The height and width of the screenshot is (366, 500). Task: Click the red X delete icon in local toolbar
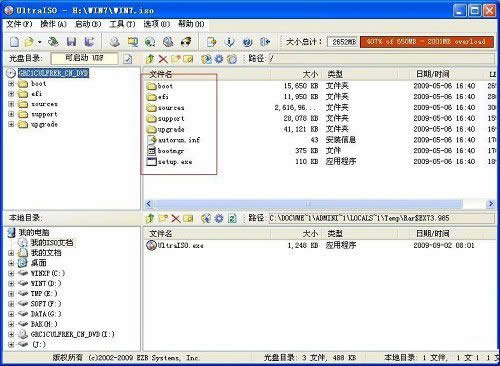tap(176, 219)
